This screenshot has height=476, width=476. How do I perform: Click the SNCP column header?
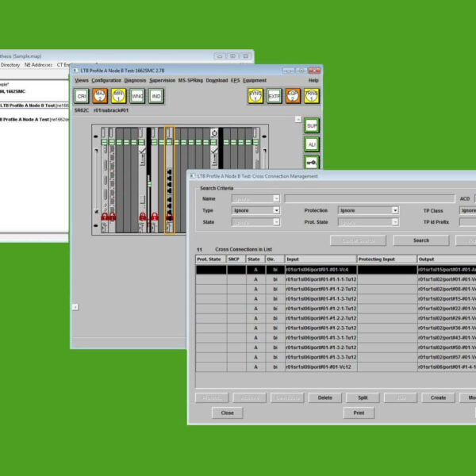point(236,259)
